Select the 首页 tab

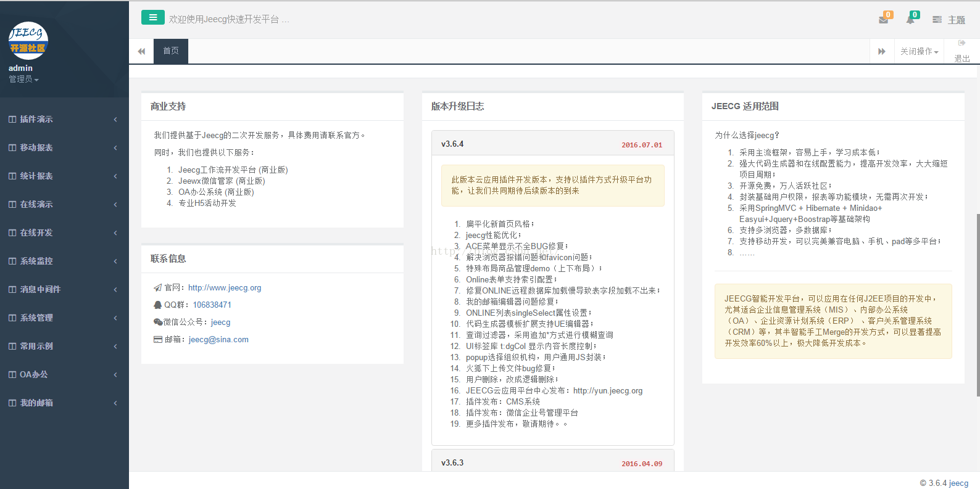coord(171,51)
